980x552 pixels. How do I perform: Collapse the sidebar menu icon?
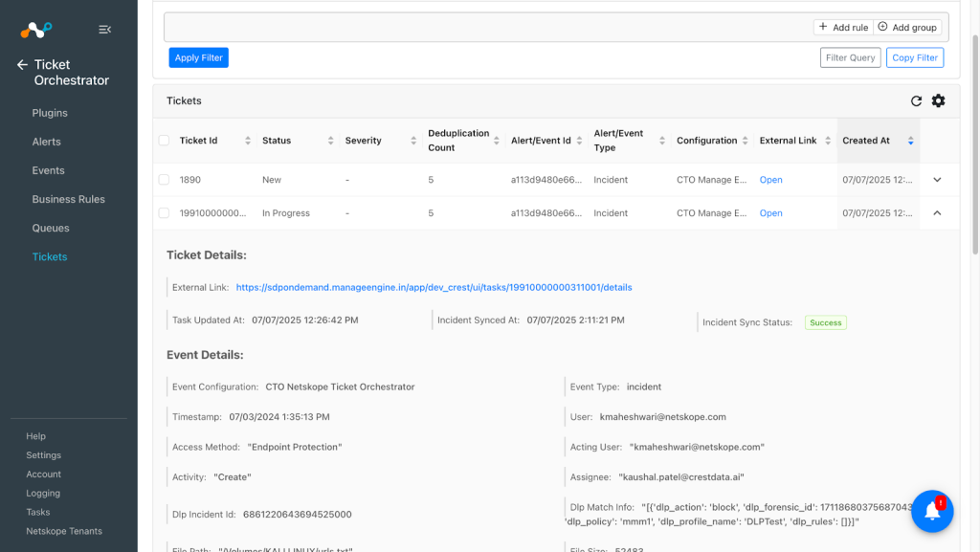pos(104,30)
